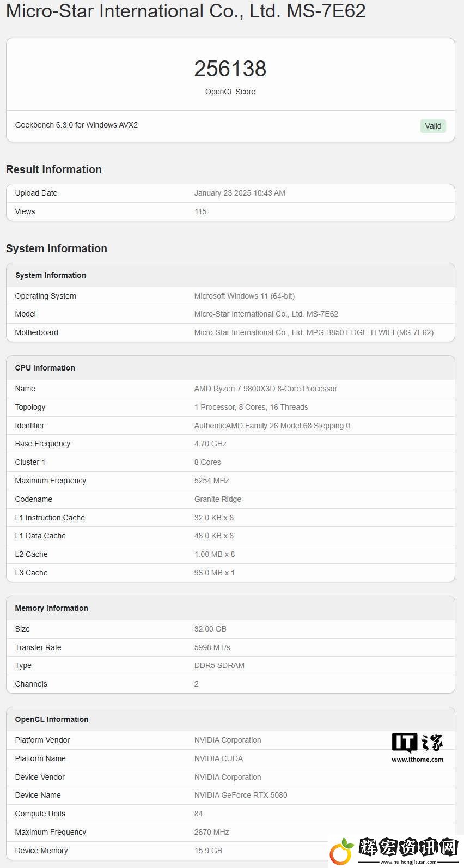Click the Memory Information table header
The width and height of the screenshot is (464, 868).
pyautogui.click(x=230, y=608)
